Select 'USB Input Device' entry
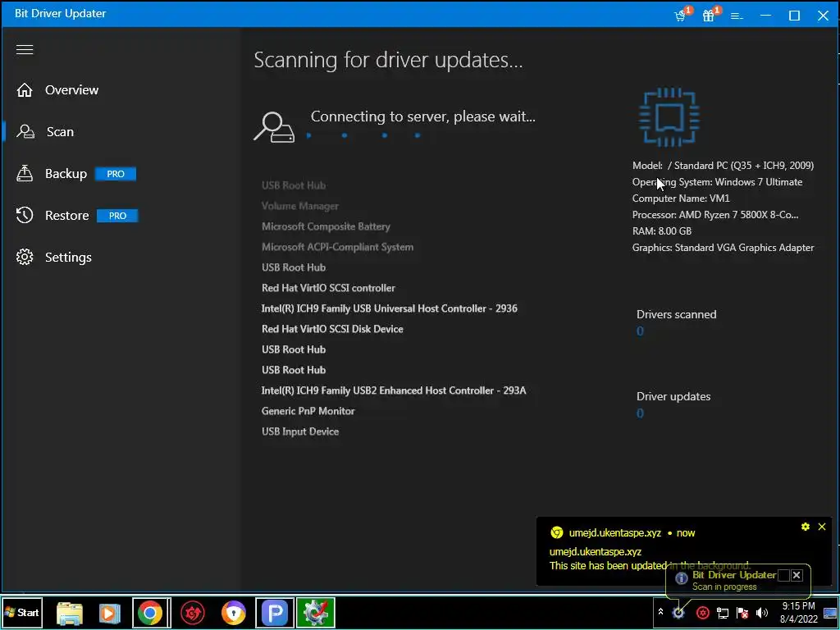The image size is (840, 630). (300, 431)
